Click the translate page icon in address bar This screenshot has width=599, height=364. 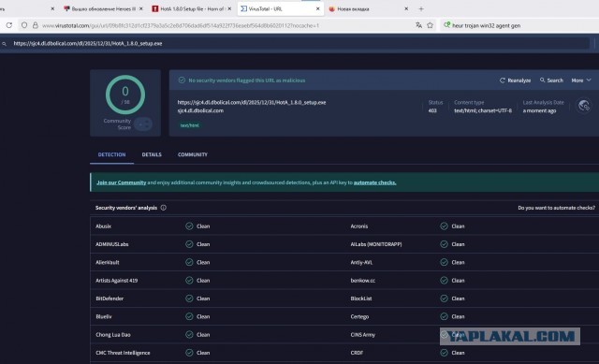tap(418, 25)
